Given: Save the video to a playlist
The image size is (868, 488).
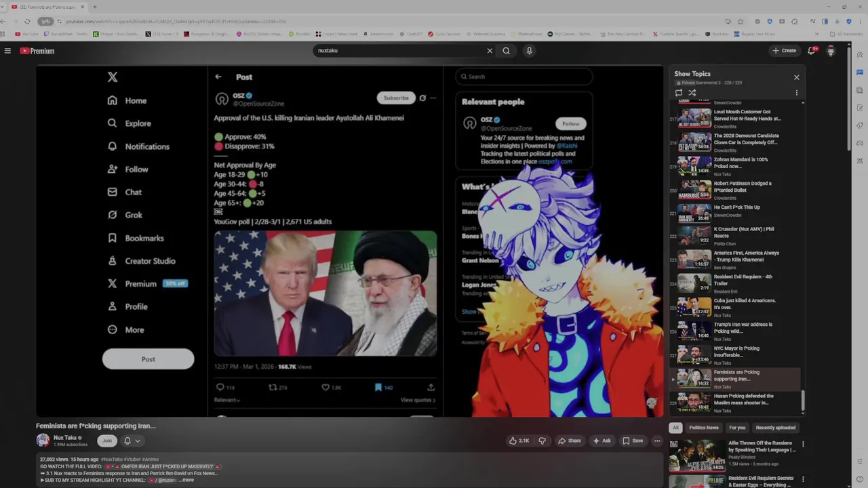Looking at the screenshot, I should point(633,441).
